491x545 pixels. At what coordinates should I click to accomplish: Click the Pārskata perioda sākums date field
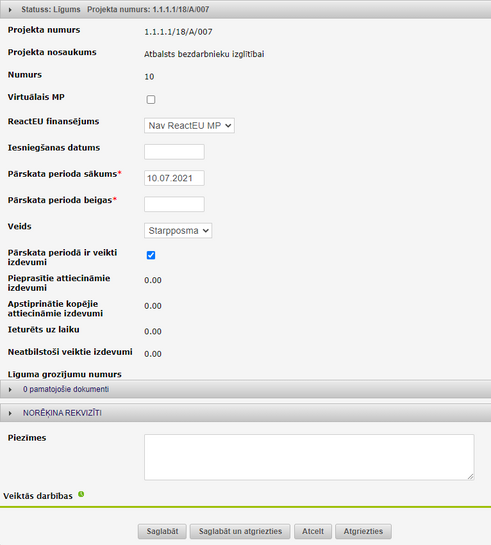point(174,178)
